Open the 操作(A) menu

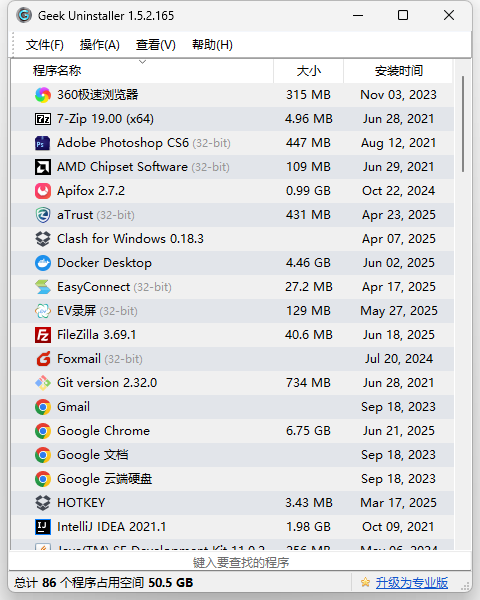[100, 45]
